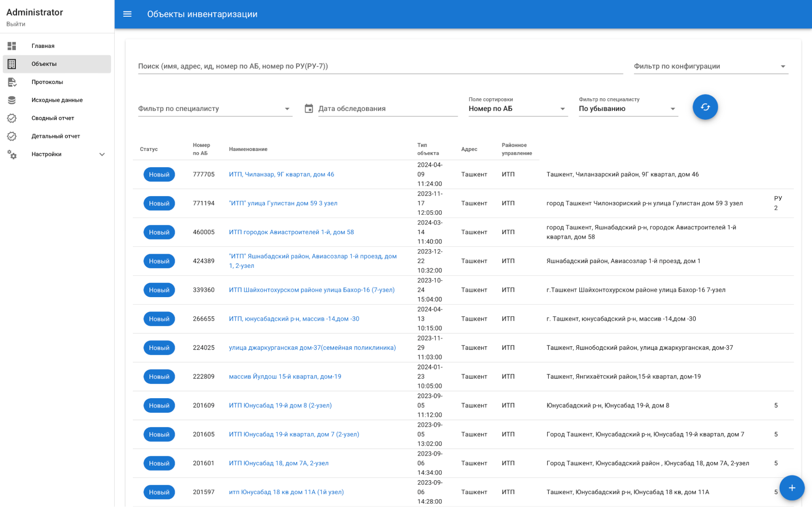Image resolution: width=812 pixels, height=507 pixels.
Task: Click the hamburger menu icon
Action: (127, 14)
